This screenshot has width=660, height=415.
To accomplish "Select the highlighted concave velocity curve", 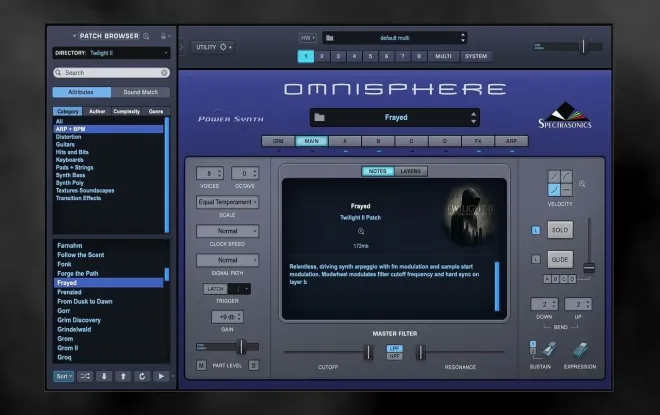I will coord(554,189).
